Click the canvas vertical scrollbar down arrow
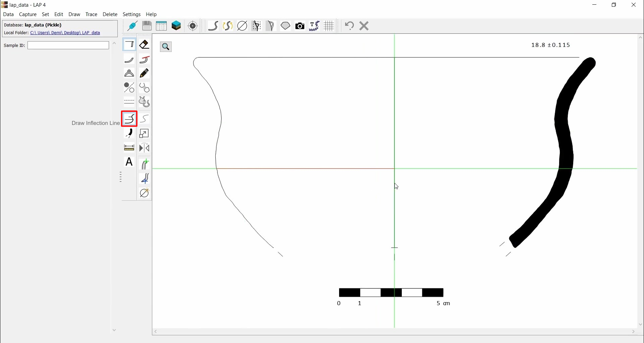Image resolution: width=644 pixels, height=343 pixels. pyautogui.click(x=641, y=325)
